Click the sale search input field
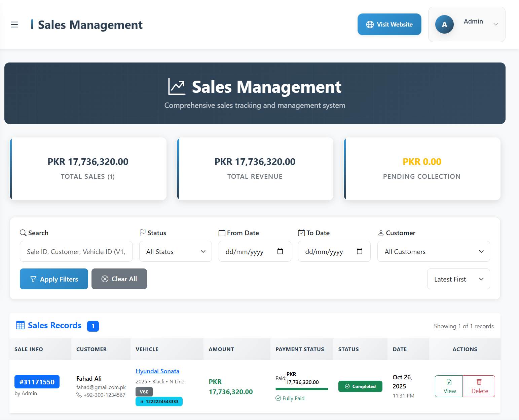 click(x=76, y=251)
